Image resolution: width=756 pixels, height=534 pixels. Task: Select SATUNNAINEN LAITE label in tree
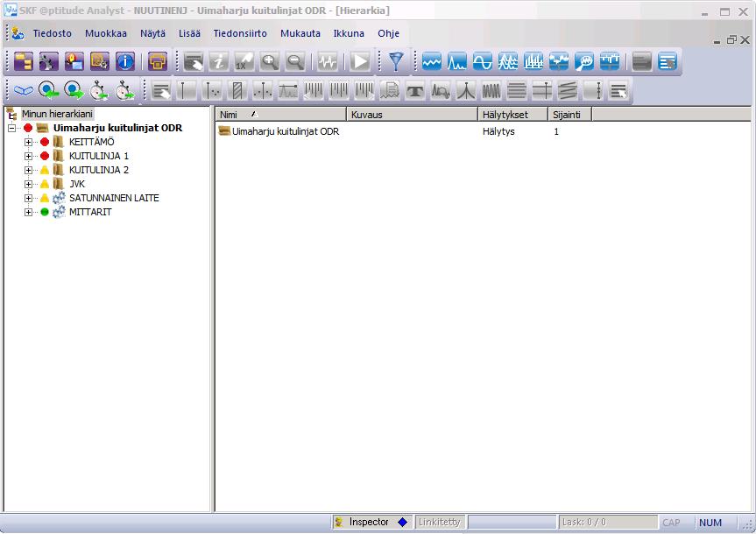[114, 198]
